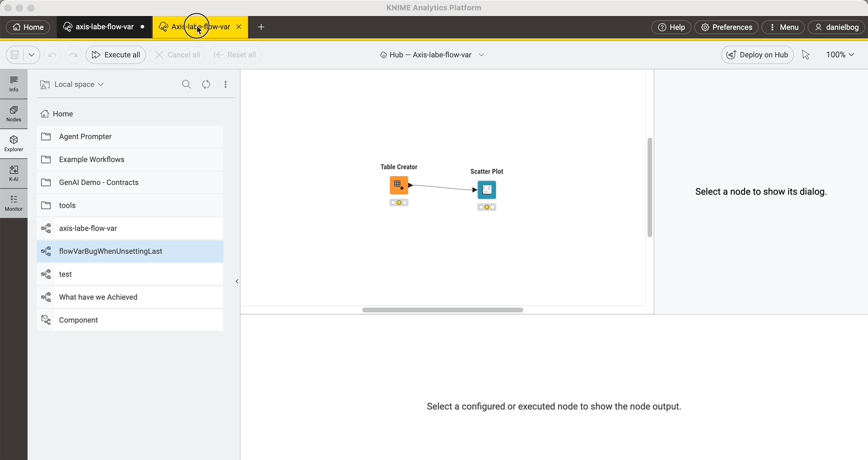This screenshot has width=868, height=460.
Task: Click the search icon in Explorer
Action: [x=187, y=84]
